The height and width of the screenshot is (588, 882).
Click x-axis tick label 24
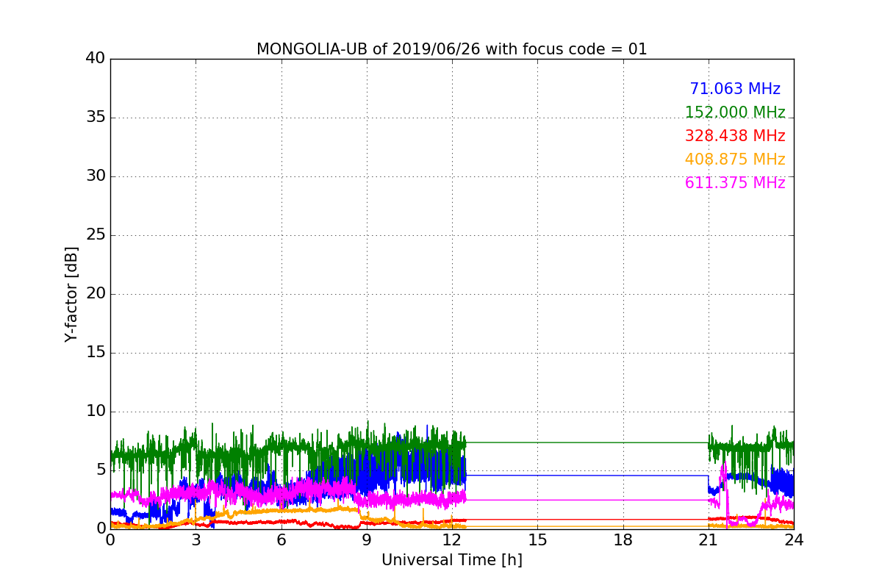coord(794,539)
